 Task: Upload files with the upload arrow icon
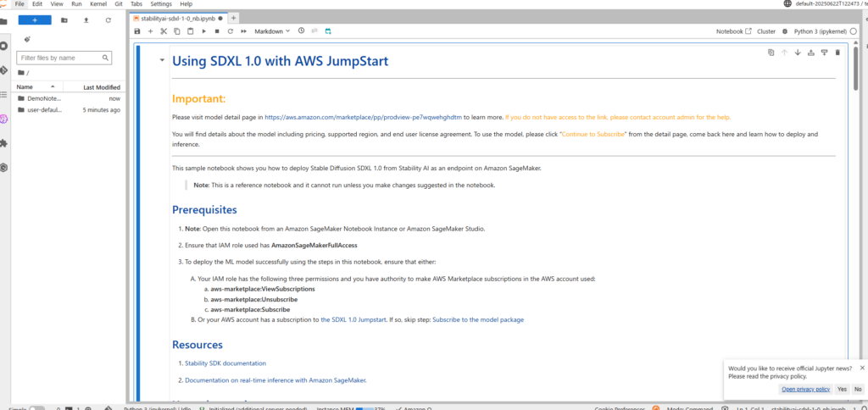86,20
